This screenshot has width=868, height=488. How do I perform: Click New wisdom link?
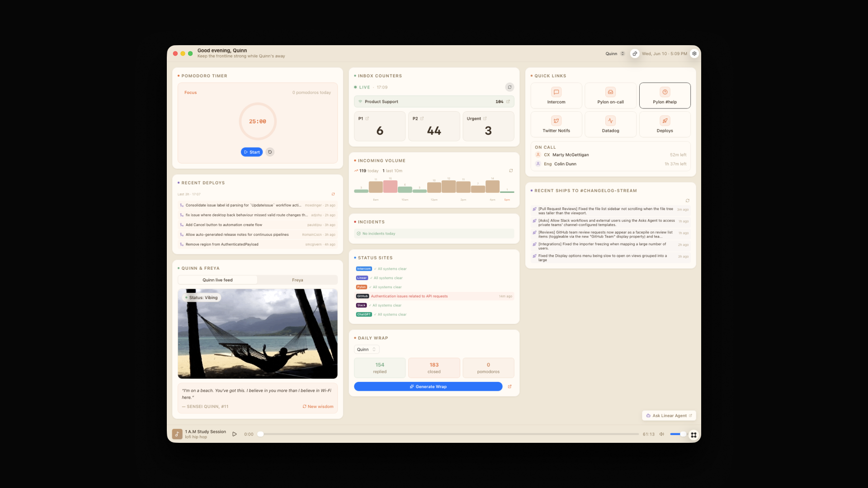[318, 407]
